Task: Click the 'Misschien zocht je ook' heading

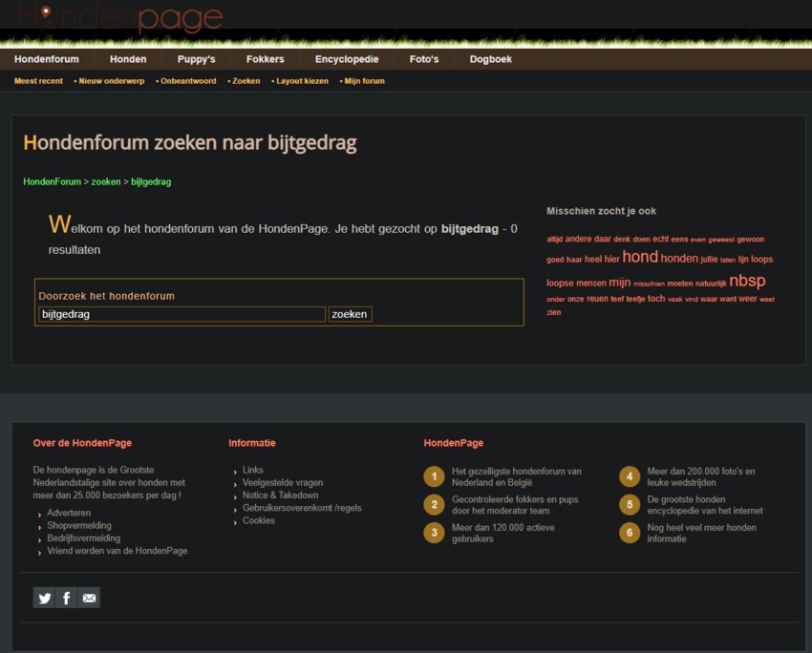Action: [x=601, y=211]
